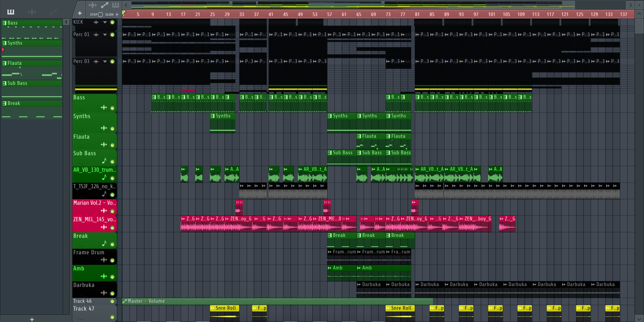Screen dimensions: 644x322
Task: Expand the Perc 01 track dropdown arrow
Action: (x=105, y=35)
